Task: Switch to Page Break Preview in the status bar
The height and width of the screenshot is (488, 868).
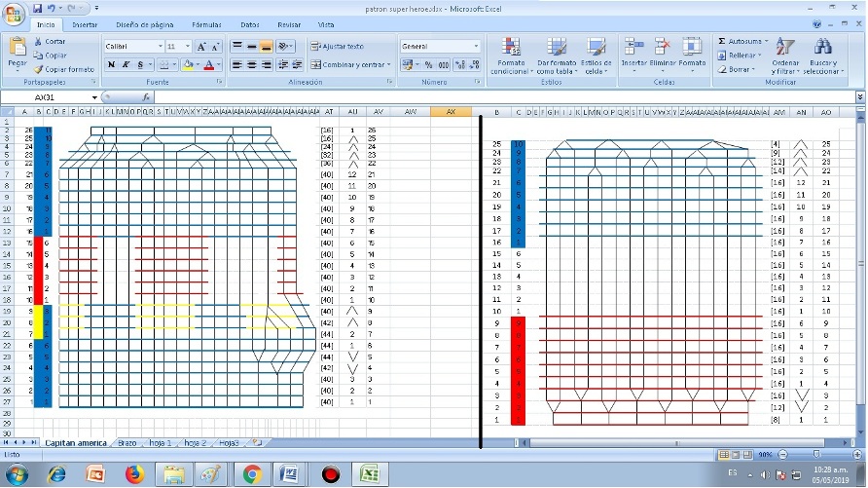Action: [747, 455]
